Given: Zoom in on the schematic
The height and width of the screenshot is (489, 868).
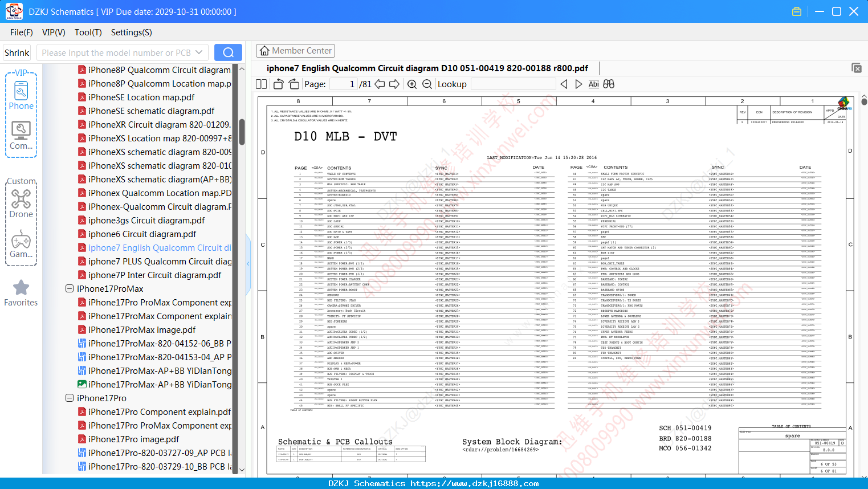Looking at the screenshot, I should click(412, 84).
